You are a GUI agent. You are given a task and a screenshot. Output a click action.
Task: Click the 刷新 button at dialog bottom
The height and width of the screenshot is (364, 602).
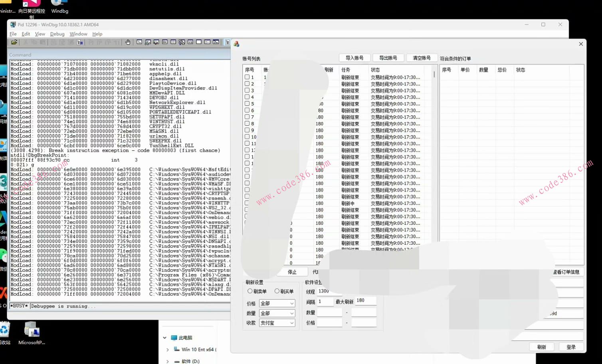pos(541,347)
